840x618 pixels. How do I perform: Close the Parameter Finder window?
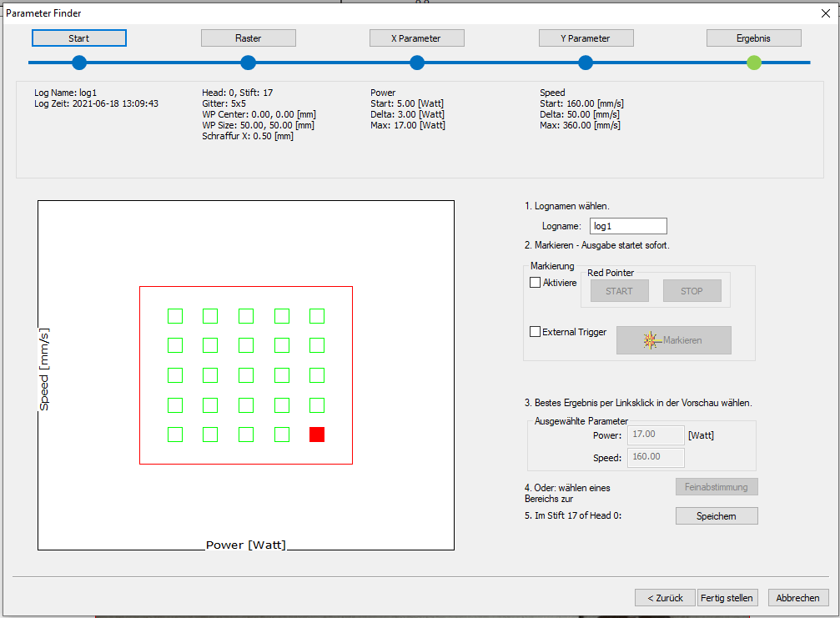click(x=826, y=13)
